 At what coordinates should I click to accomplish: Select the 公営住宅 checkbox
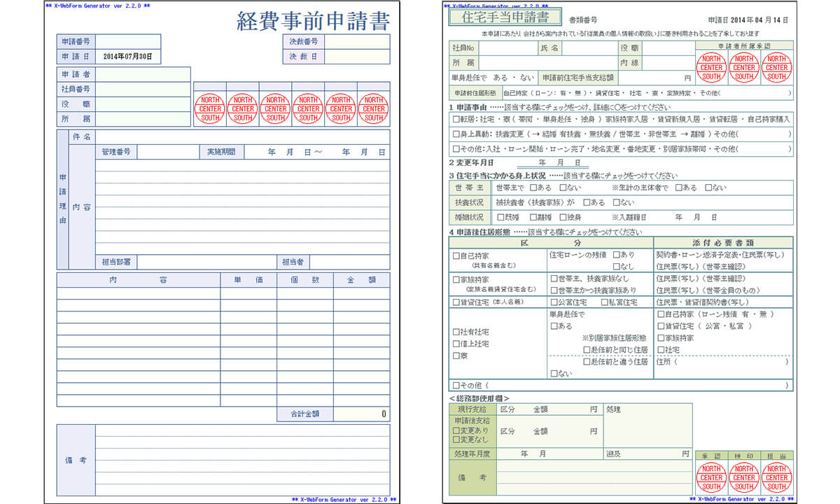(554, 302)
